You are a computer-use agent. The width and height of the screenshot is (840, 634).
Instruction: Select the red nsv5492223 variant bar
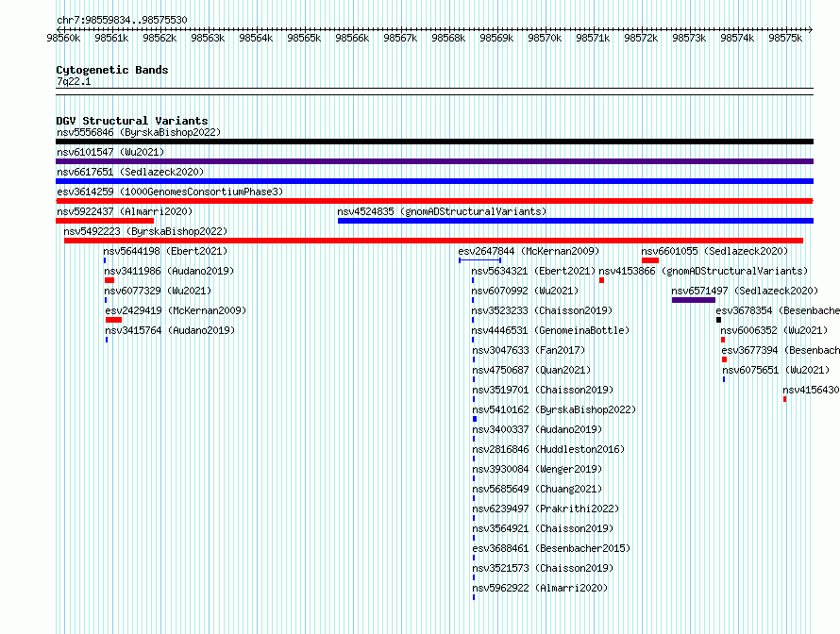pos(434,241)
